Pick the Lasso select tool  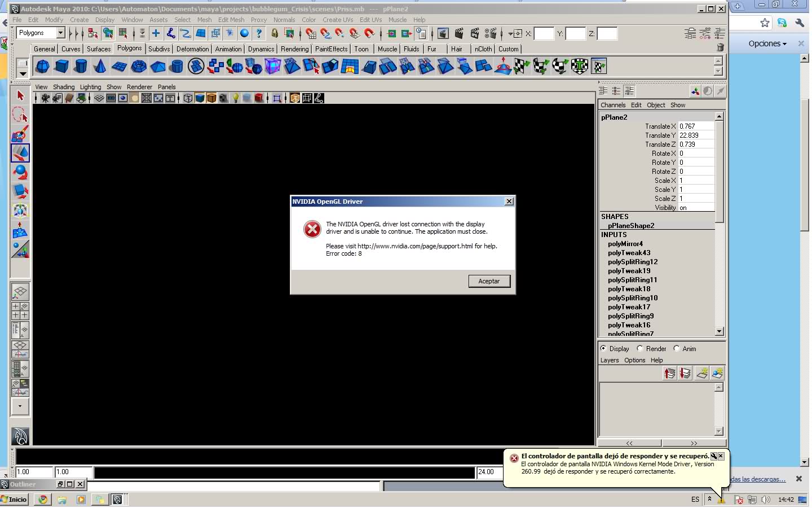tap(20, 115)
